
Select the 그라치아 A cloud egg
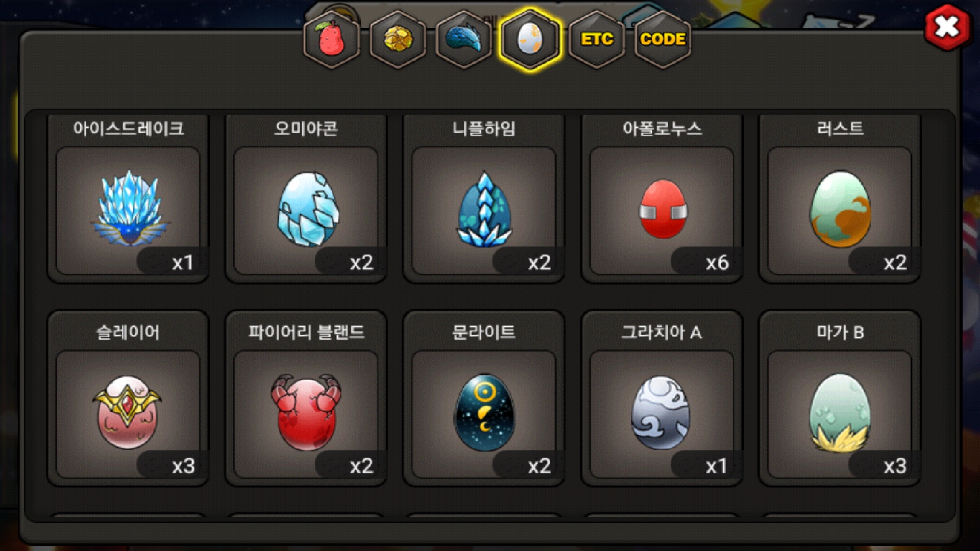click(x=662, y=414)
